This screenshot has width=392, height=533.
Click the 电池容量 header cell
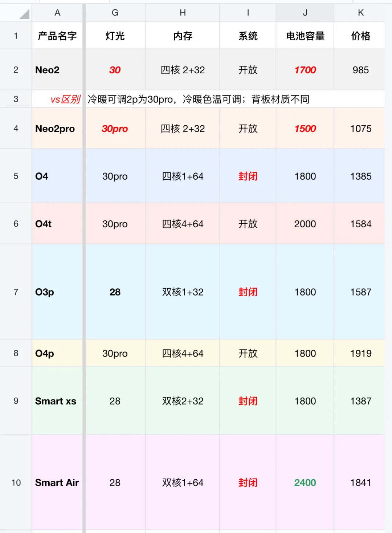305,36
